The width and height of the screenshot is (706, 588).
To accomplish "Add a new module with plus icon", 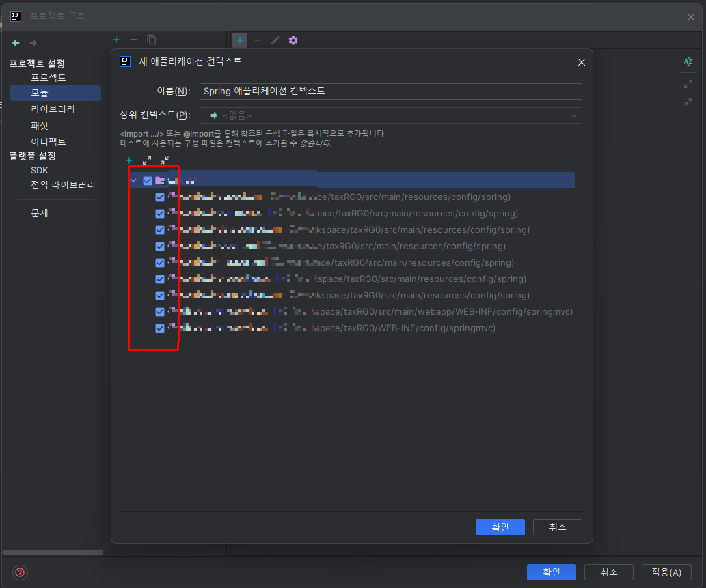I will [x=116, y=40].
